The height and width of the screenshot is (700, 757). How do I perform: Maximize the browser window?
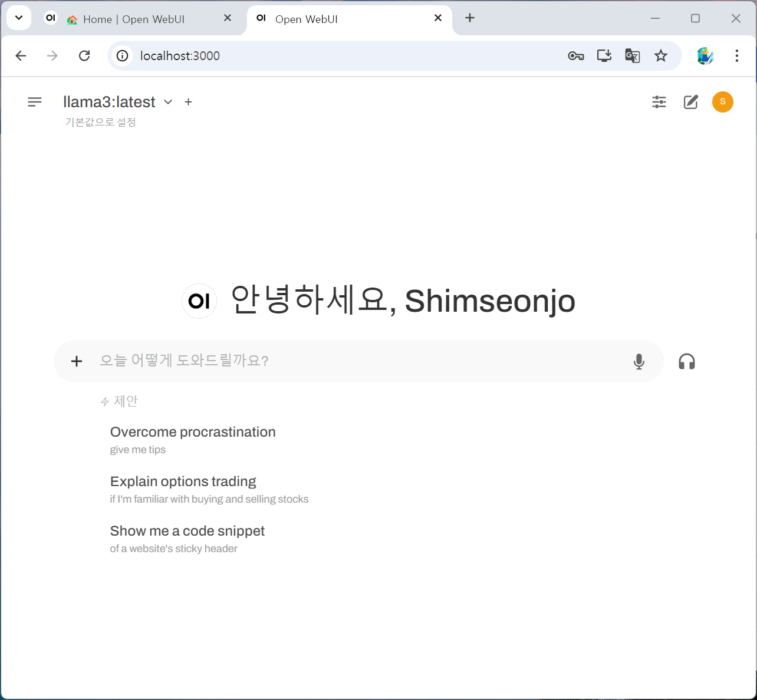click(x=696, y=18)
